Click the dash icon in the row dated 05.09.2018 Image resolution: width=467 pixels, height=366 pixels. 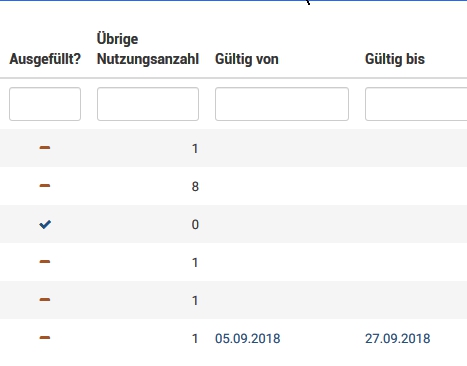[45, 338]
